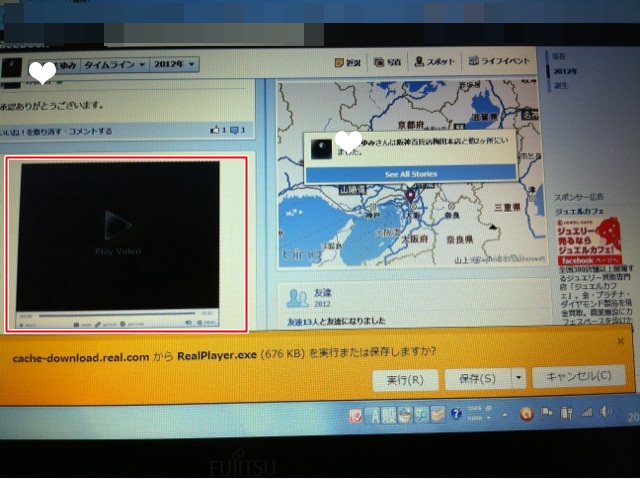The image size is (640, 479).
Task: Click the comment bubble count icon
Action: 234,130
